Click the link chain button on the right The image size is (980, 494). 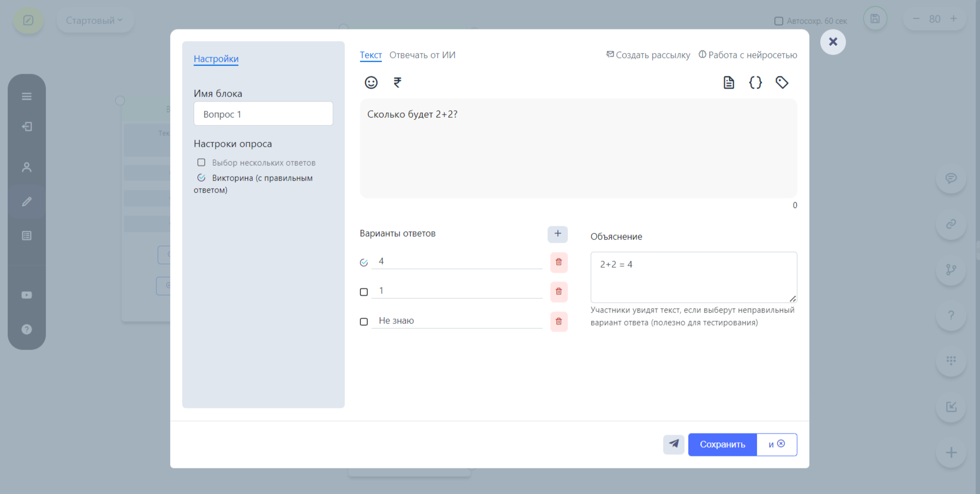951,224
